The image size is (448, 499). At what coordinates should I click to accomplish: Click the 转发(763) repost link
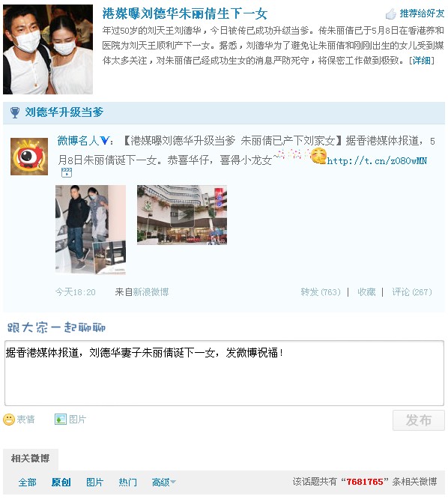(321, 291)
